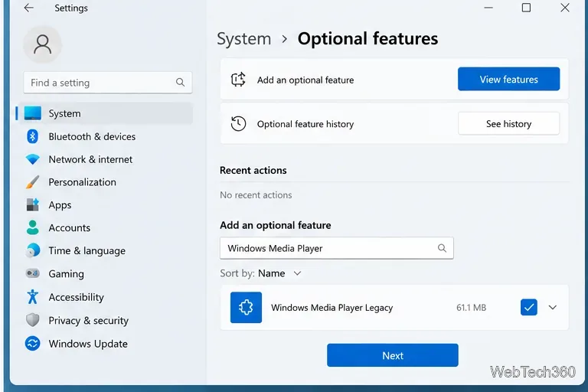The height and width of the screenshot is (392, 588).
Task: Click the search icon in feature search
Action: point(442,248)
